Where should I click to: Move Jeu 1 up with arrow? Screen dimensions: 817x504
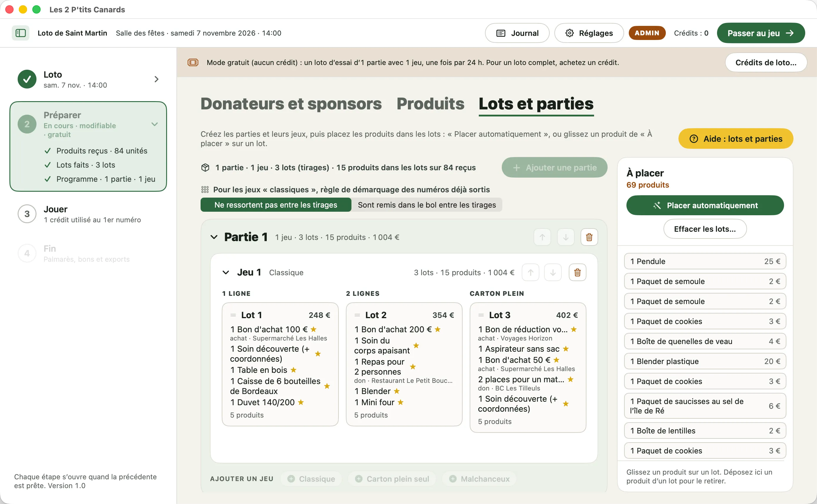point(530,272)
